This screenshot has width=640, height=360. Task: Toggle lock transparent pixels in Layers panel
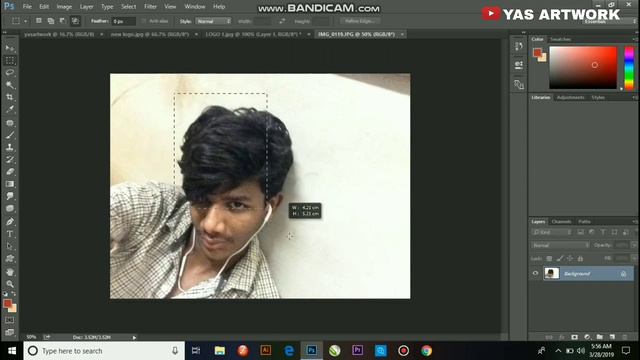tap(549, 258)
